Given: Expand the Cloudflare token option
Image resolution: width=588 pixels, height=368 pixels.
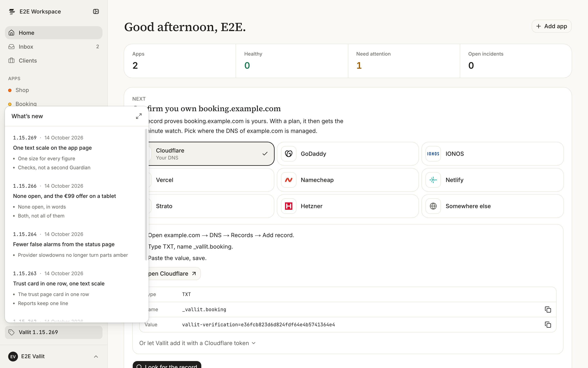Looking at the screenshot, I should [197, 343].
